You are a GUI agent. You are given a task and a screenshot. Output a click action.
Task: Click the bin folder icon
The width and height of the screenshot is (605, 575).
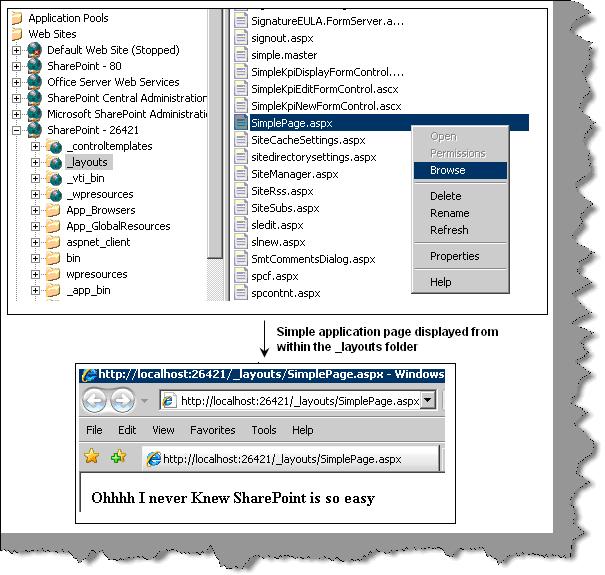pos(53,258)
